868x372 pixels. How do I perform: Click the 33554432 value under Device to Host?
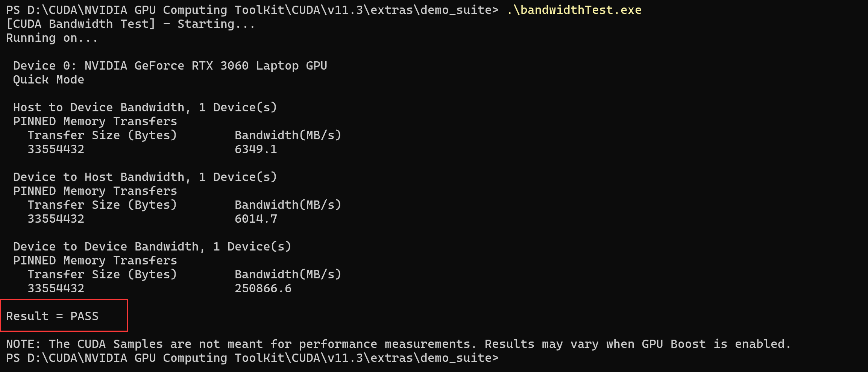[56, 219]
